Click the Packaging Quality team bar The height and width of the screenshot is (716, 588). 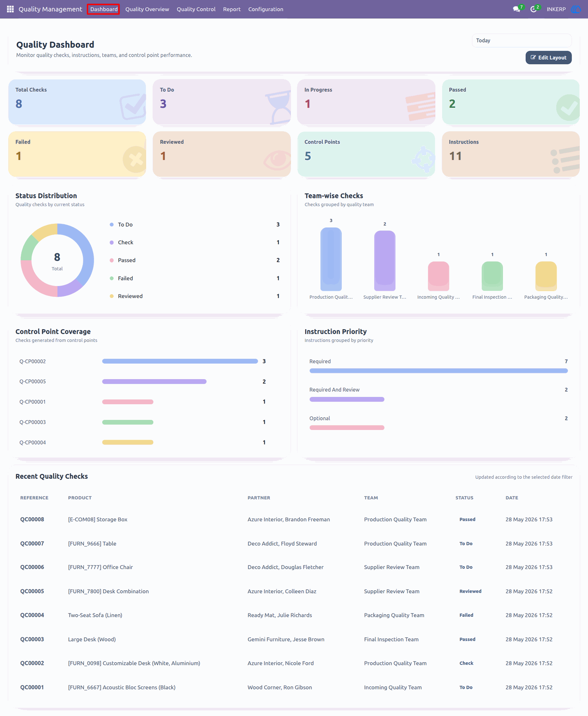[x=546, y=276]
